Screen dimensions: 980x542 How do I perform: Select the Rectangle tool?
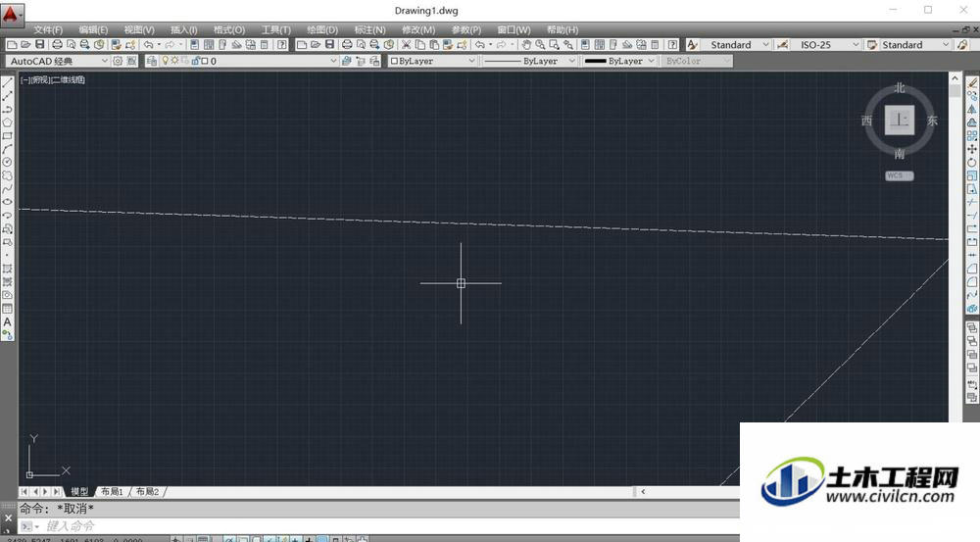[x=8, y=135]
